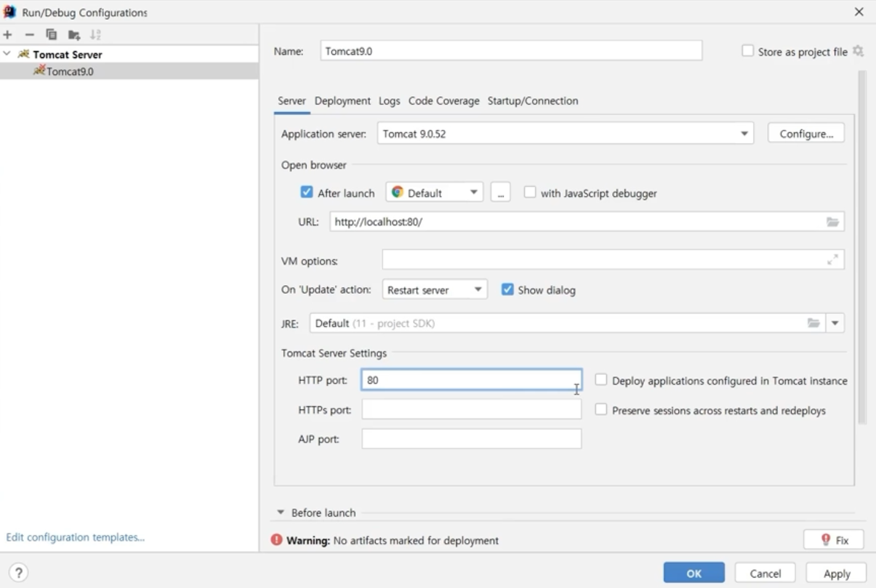Open the Default browser dropdown
Screen dimensions: 876x588
(435, 192)
